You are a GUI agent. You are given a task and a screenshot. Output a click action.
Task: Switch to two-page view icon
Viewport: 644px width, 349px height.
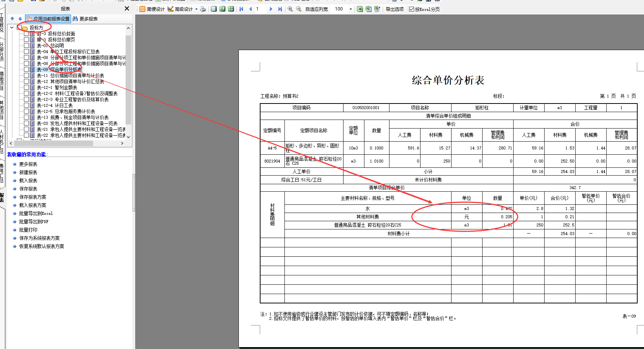point(222,9)
